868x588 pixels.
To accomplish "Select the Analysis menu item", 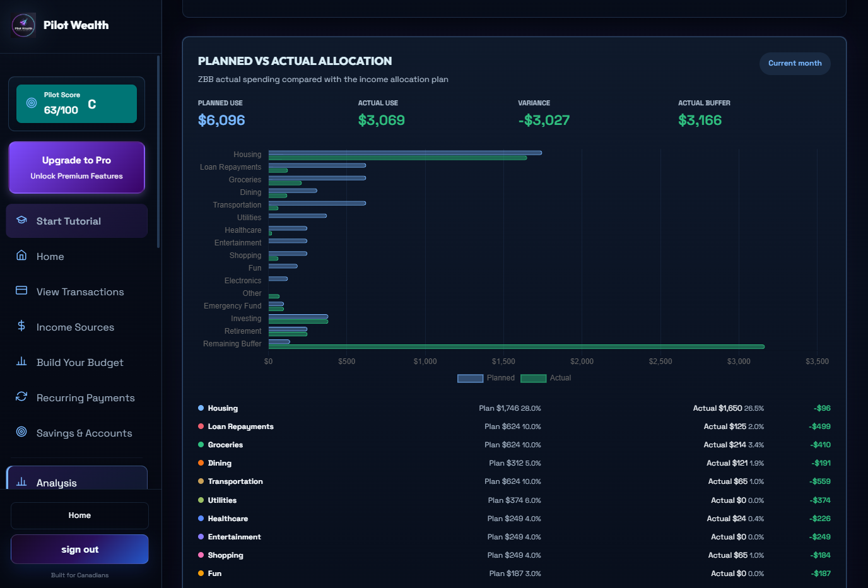I will pos(77,478).
